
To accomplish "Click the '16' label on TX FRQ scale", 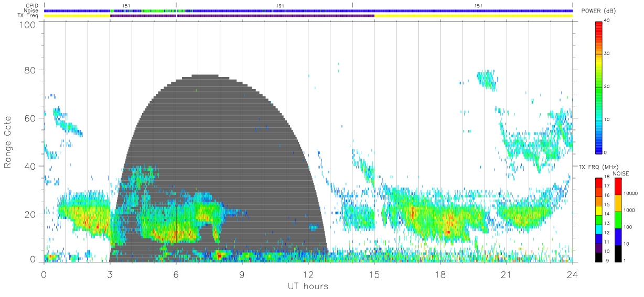I will pyautogui.click(x=607, y=195).
